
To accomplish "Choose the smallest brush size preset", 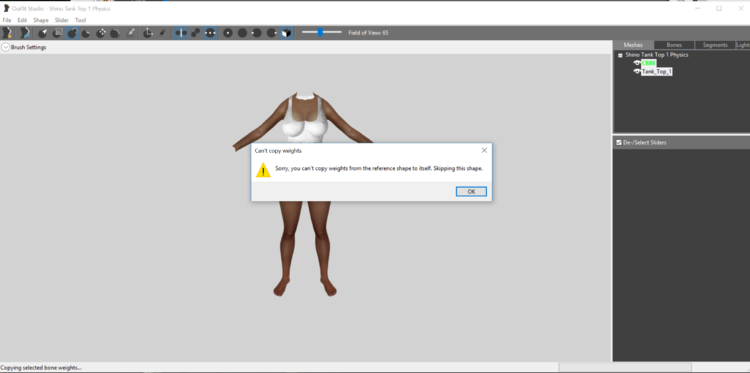I will (228, 33).
